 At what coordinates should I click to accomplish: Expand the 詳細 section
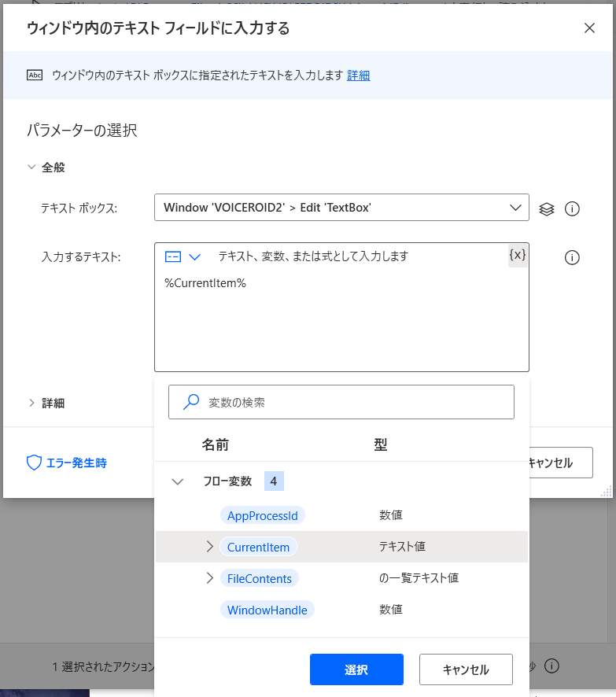click(31, 403)
